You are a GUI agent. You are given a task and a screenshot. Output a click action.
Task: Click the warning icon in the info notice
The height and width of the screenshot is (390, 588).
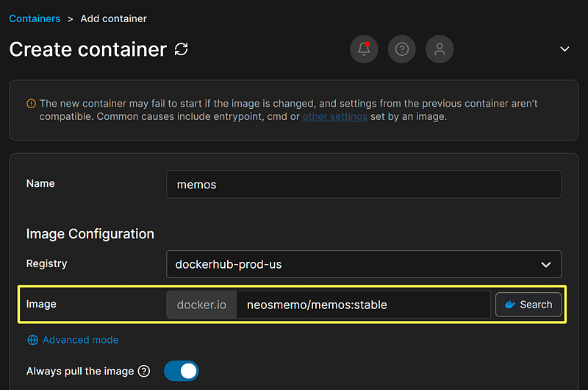[x=31, y=104]
